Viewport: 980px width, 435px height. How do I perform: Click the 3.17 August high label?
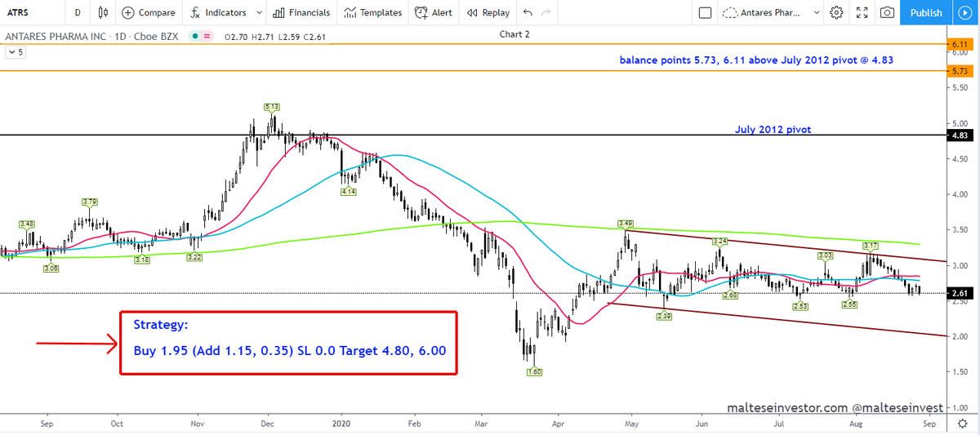point(871,245)
